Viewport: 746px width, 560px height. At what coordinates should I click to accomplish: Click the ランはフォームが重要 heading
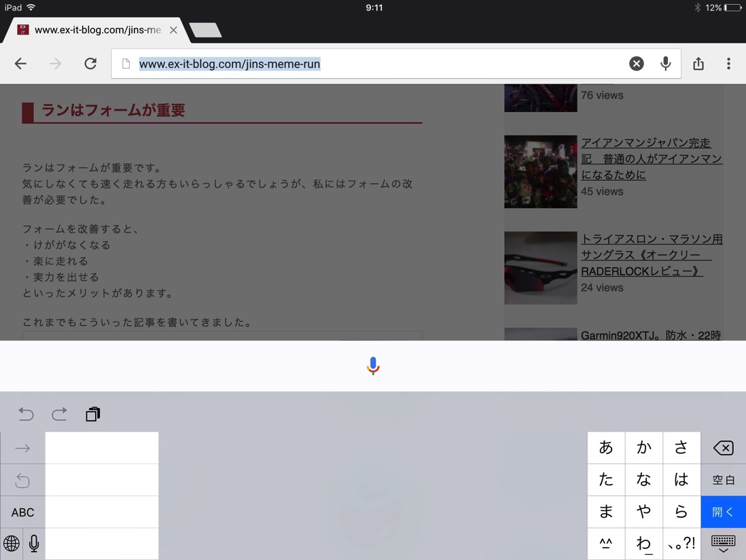click(113, 110)
